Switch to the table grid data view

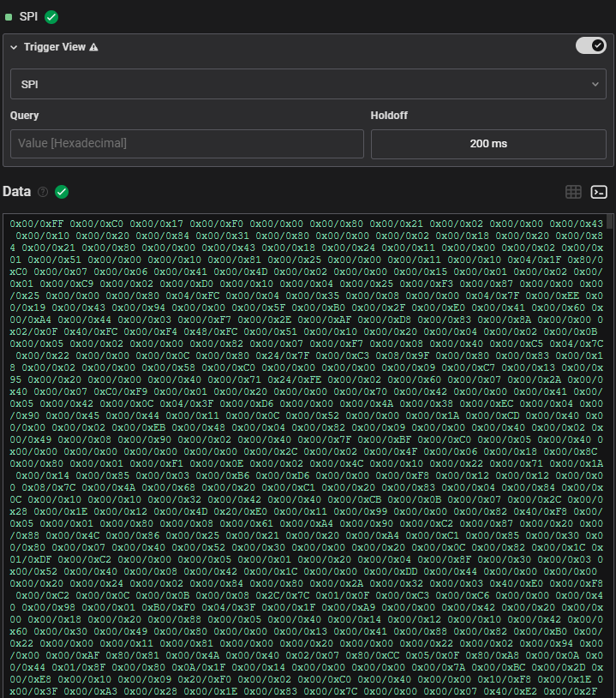(573, 192)
